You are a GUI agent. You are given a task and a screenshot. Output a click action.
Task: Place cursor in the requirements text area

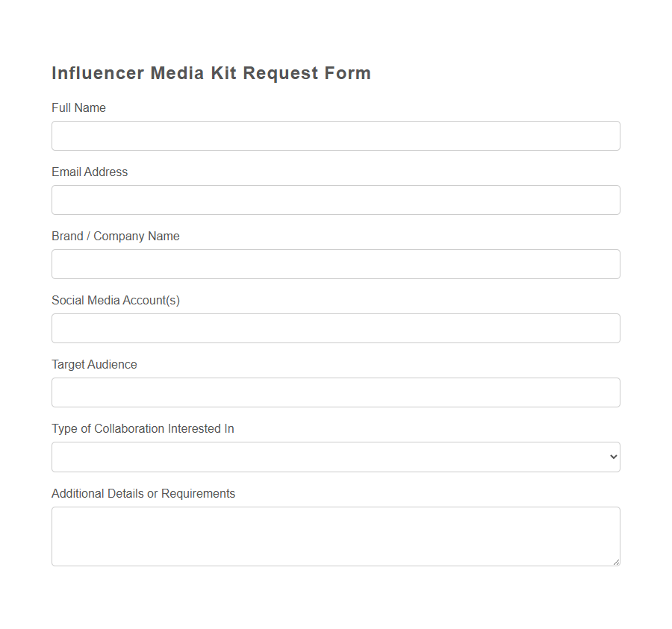coord(335,533)
